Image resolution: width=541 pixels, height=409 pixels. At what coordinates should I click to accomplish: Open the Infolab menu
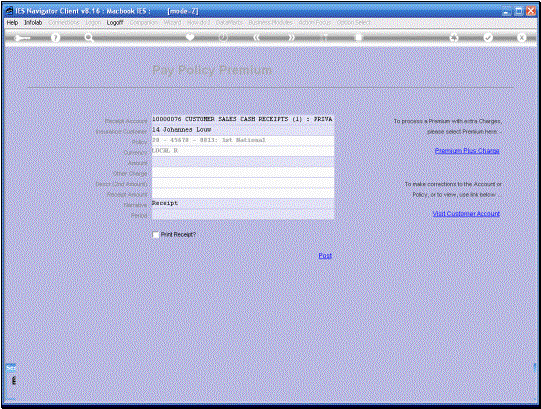click(x=33, y=22)
